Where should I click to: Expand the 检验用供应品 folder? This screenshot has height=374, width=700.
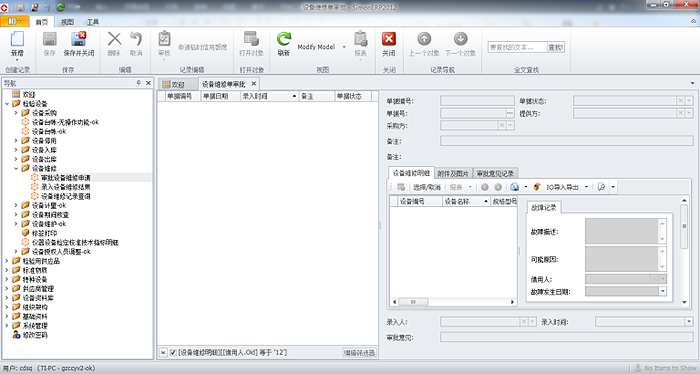(7, 261)
